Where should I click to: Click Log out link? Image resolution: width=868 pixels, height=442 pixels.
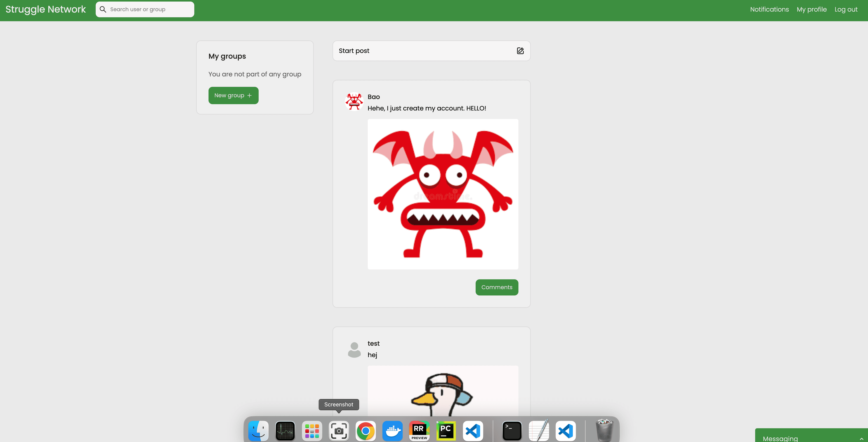(846, 9)
